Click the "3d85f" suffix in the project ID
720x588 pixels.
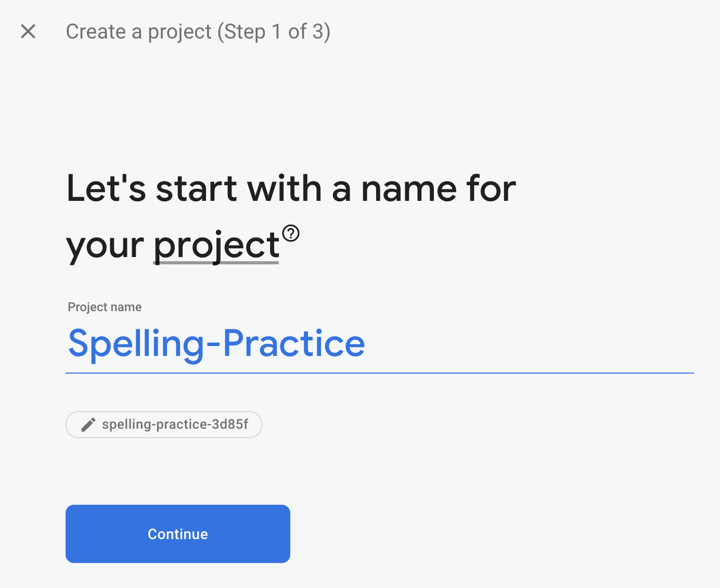tap(230, 425)
